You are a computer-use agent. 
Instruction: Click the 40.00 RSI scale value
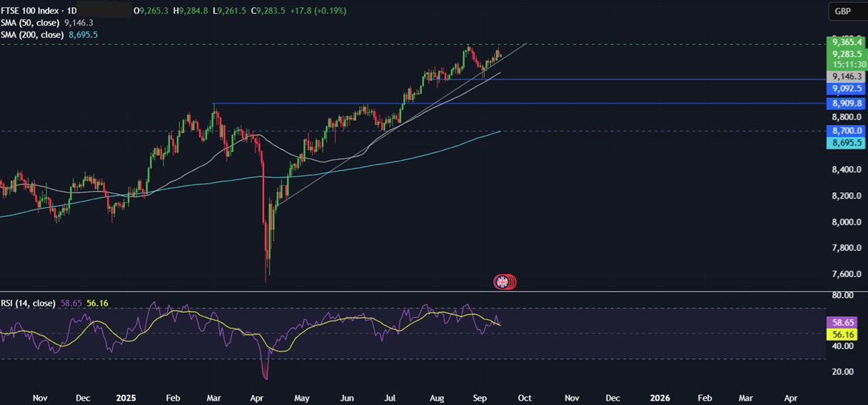(842, 346)
